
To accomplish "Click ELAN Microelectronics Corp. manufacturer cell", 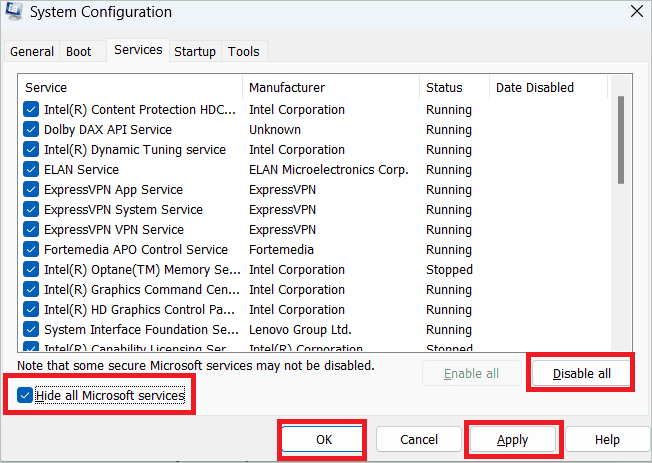I will point(328,170).
